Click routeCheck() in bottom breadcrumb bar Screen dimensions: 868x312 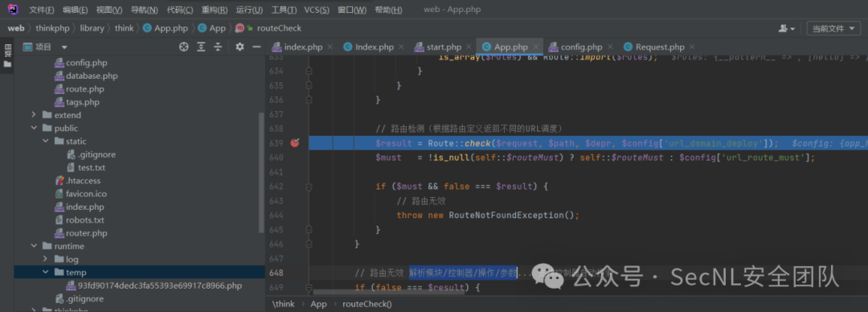[367, 304]
